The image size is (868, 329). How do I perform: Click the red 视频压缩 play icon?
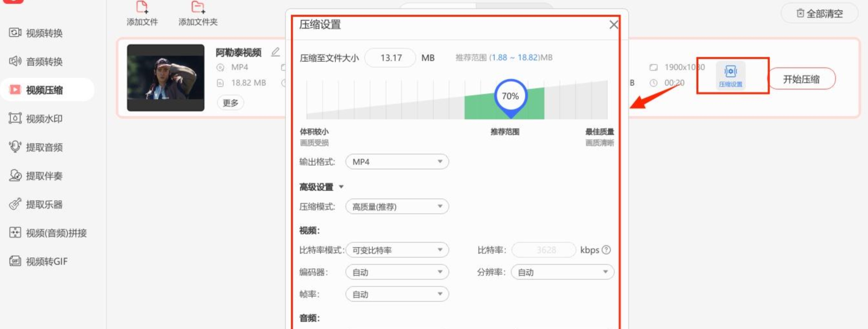(x=15, y=90)
